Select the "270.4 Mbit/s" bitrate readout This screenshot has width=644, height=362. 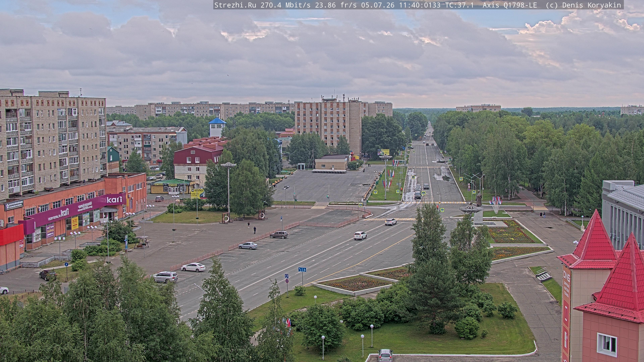click(x=285, y=5)
